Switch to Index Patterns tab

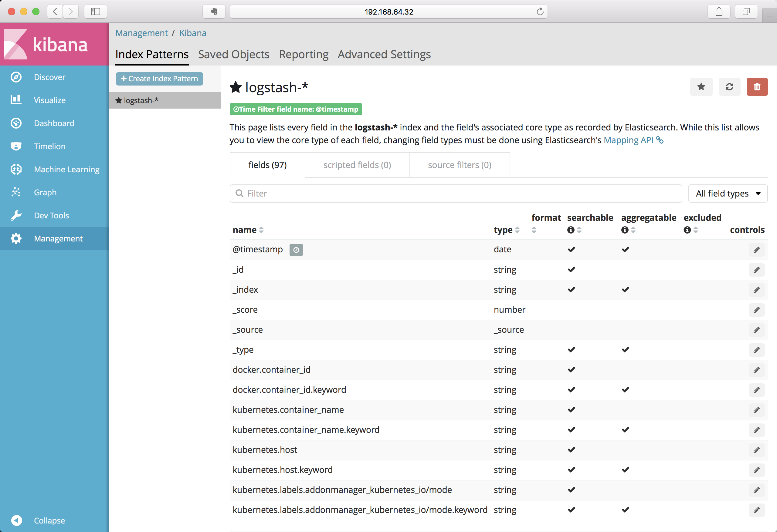[152, 55]
